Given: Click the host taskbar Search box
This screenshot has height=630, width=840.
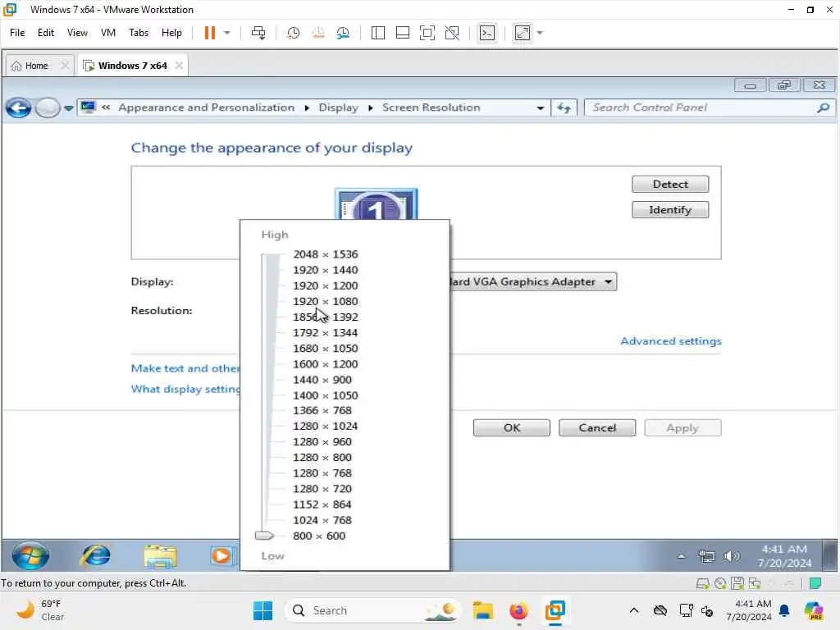Looking at the screenshot, I should point(373,610).
